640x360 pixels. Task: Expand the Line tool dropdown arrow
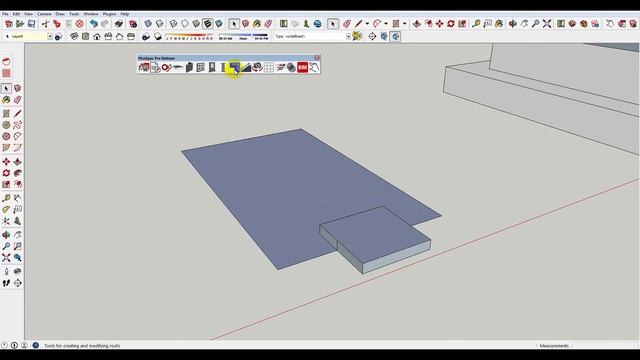point(367,24)
